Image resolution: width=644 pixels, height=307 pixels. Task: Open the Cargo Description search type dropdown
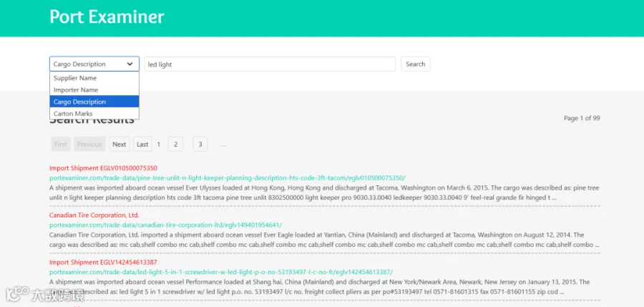click(x=94, y=64)
